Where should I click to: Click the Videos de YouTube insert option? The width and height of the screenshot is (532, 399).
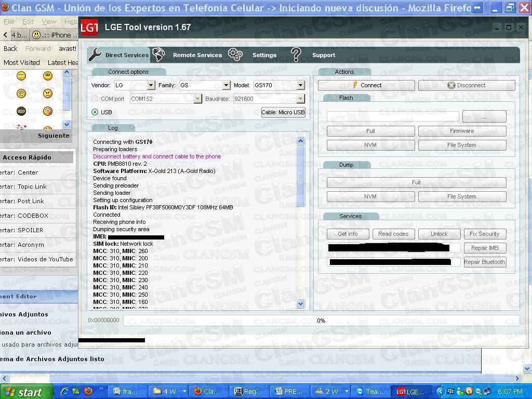45,259
